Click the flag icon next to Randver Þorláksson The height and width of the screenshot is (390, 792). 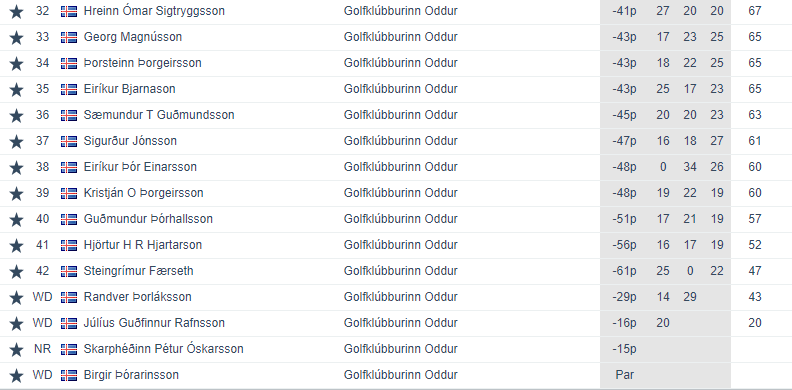pyautogui.click(x=69, y=297)
